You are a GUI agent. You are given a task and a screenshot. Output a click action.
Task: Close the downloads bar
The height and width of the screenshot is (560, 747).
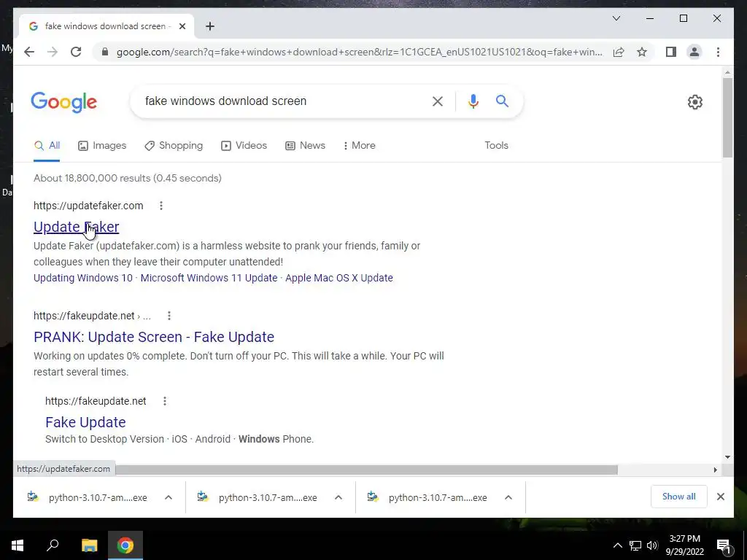tap(720, 497)
